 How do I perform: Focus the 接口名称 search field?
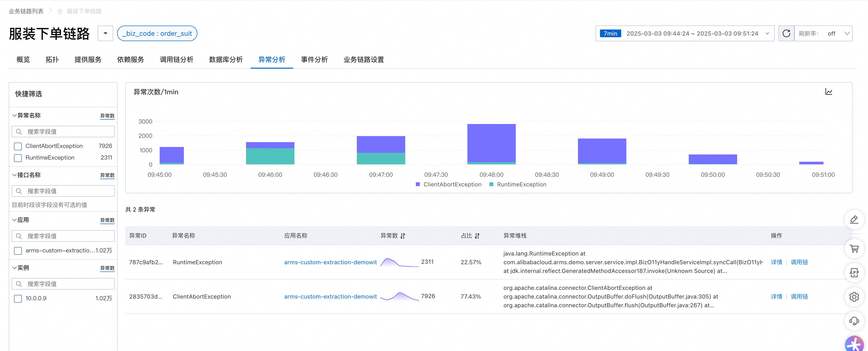coord(63,191)
